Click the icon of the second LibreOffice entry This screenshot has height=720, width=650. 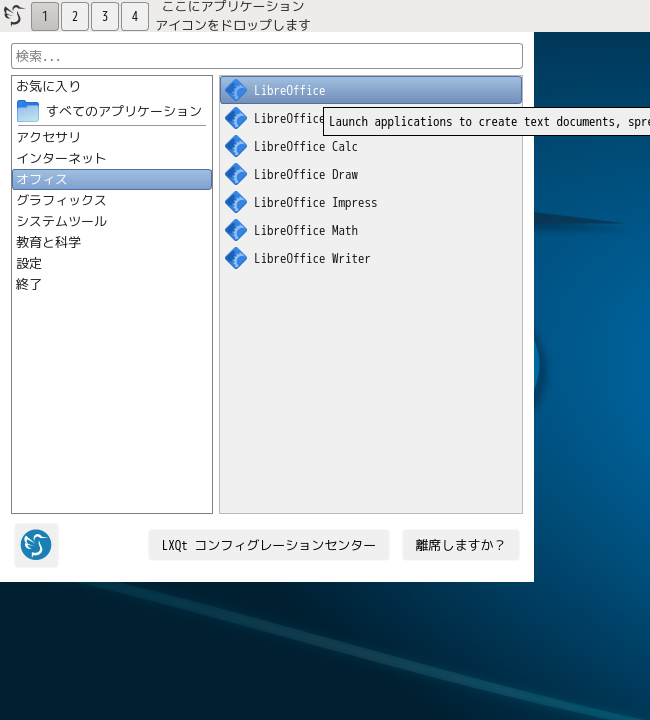236,118
